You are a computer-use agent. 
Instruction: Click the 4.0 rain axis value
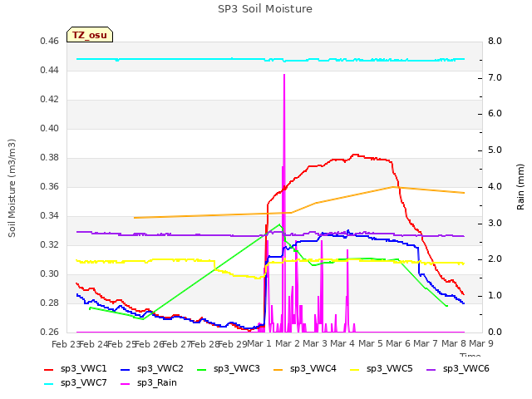coord(495,186)
